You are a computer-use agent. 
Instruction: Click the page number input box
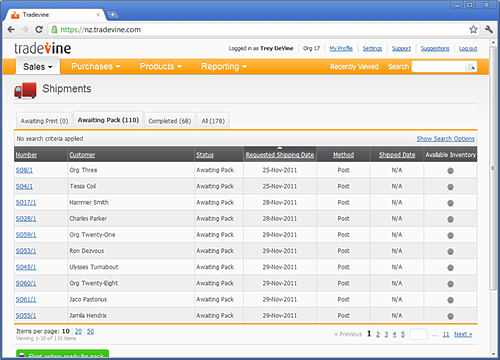(x=418, y=334)
